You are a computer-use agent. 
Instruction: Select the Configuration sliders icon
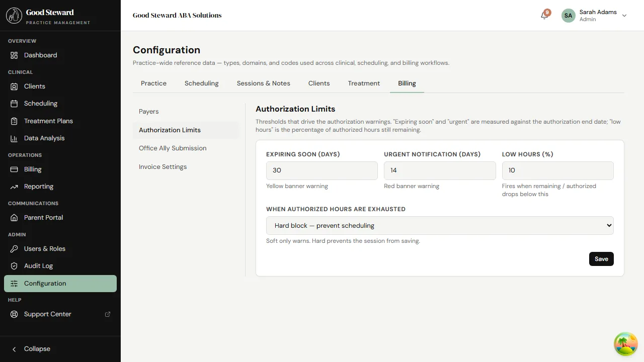coord(15,283)
